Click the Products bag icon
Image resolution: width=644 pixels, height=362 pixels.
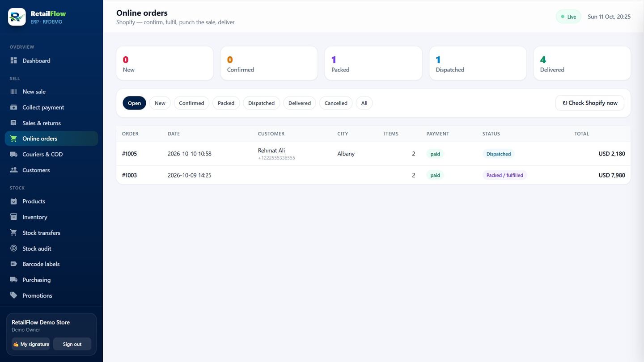(14, 201)
